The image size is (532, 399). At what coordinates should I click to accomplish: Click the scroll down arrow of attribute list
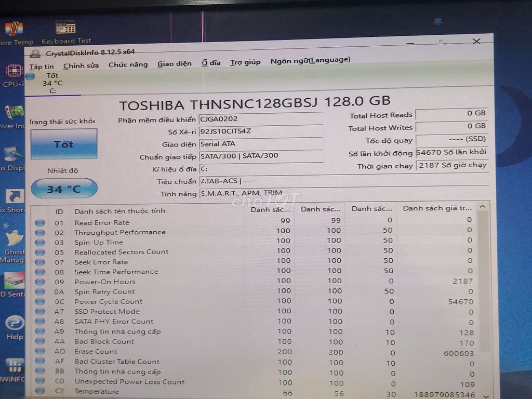click(486, 395)
